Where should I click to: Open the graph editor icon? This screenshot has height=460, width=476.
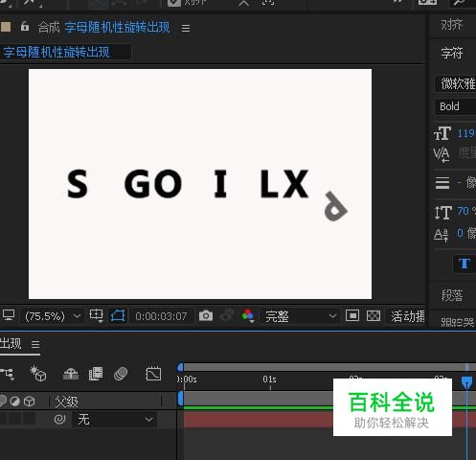click(x=153, y=374)
